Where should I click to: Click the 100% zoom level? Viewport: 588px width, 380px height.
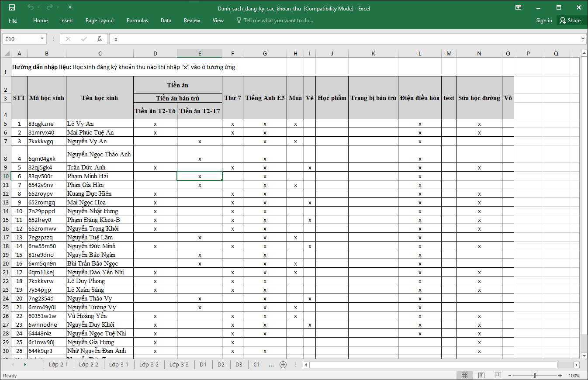(x=574, y=376)
